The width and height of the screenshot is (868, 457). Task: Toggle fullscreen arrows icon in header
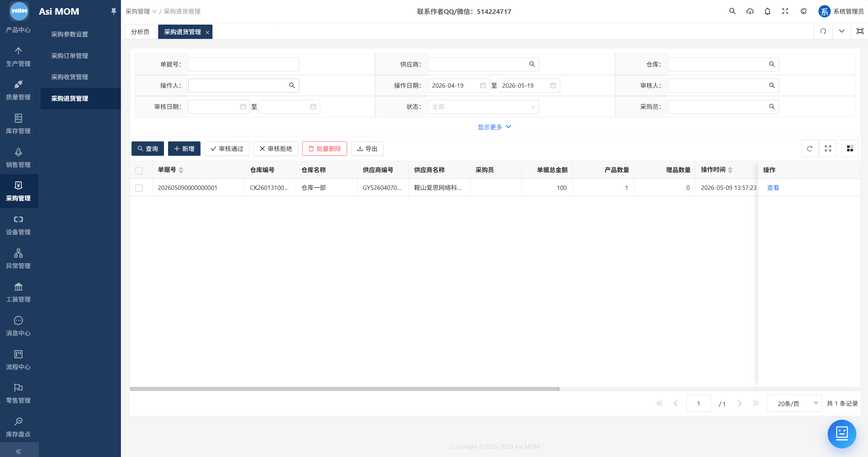pyautogui.click(x=785, y=11)
